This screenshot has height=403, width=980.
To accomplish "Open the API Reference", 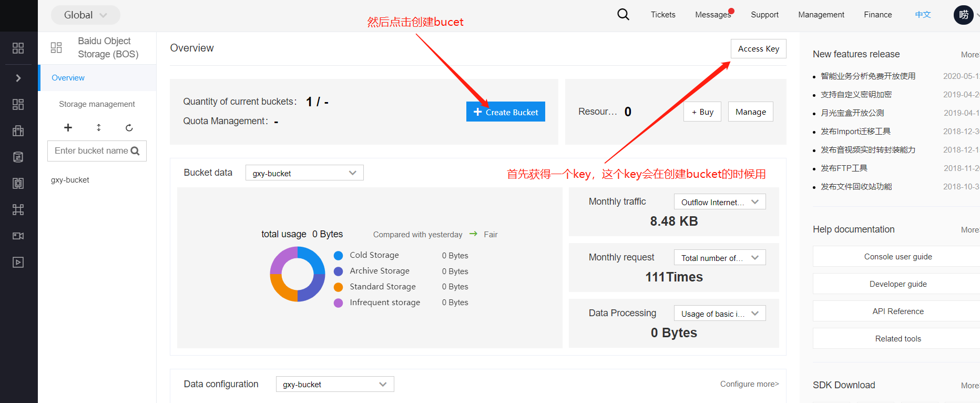I will (x=898, y=311).
